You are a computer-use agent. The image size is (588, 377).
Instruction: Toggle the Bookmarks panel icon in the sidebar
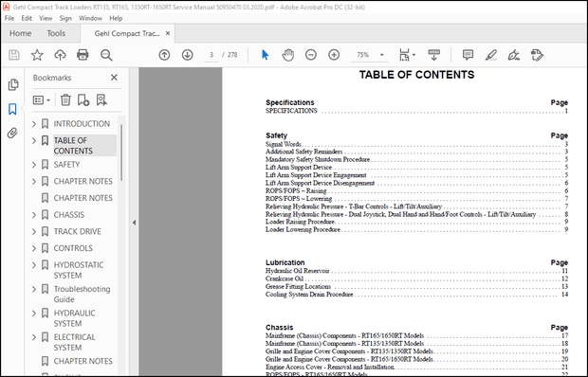tap(12, 109)
